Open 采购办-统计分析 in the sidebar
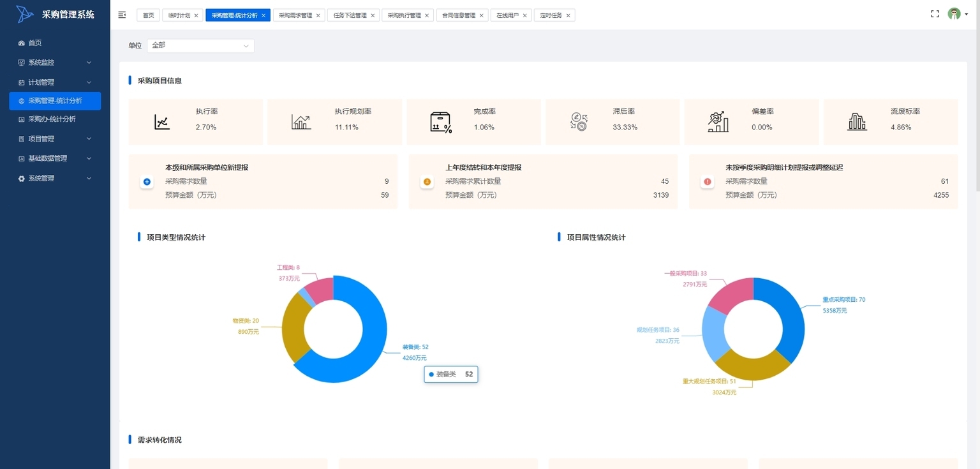 [x=52, y=119]
